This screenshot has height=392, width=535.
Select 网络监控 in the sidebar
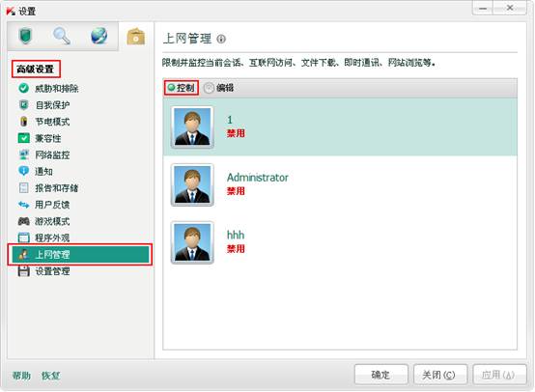(x=52, y=154)
